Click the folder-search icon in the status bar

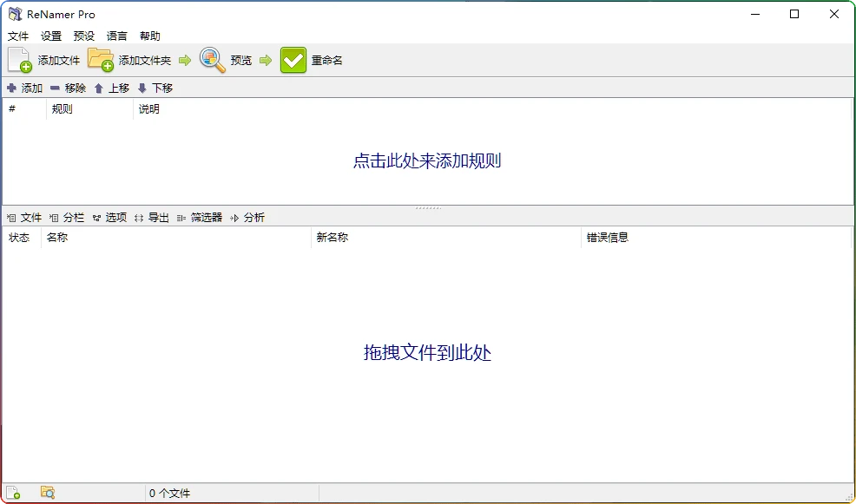[48, 492]
